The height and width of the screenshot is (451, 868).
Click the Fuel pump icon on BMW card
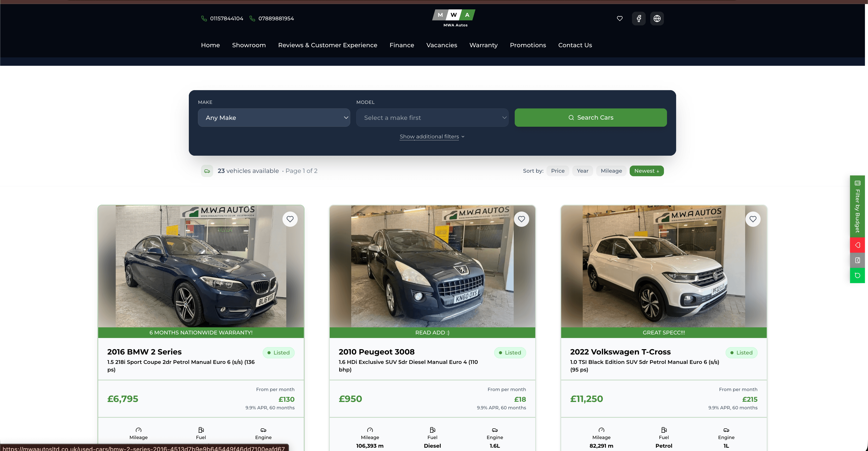pos(201,430)
